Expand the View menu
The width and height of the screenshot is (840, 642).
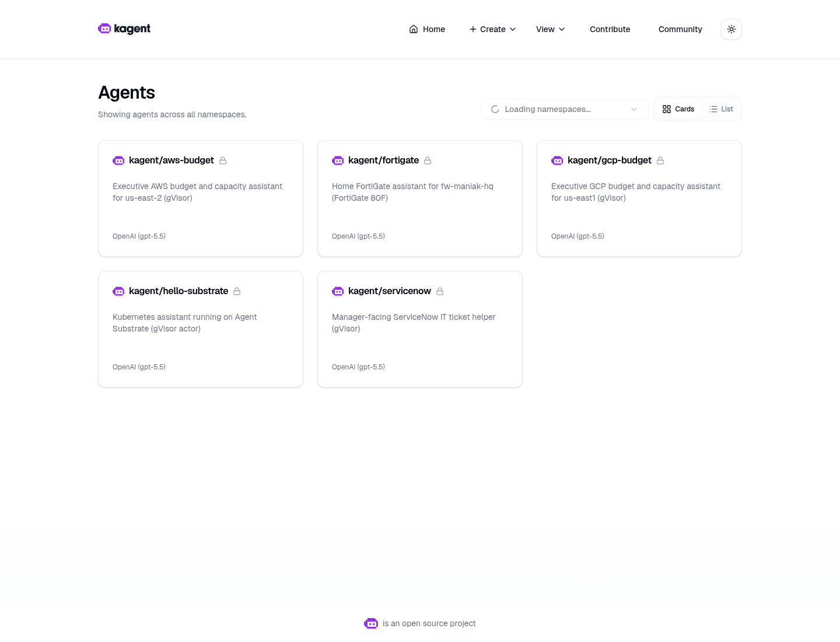tap(551, 29)
